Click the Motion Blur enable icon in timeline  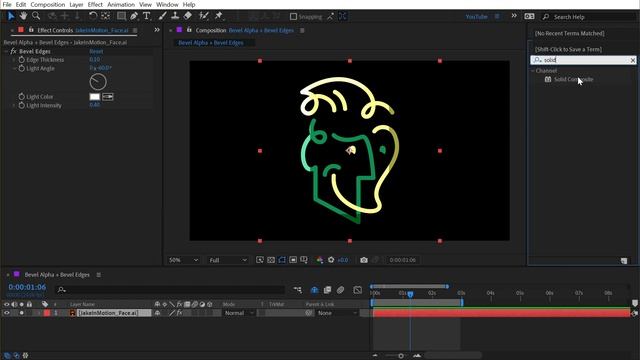(x=340, y=290)
